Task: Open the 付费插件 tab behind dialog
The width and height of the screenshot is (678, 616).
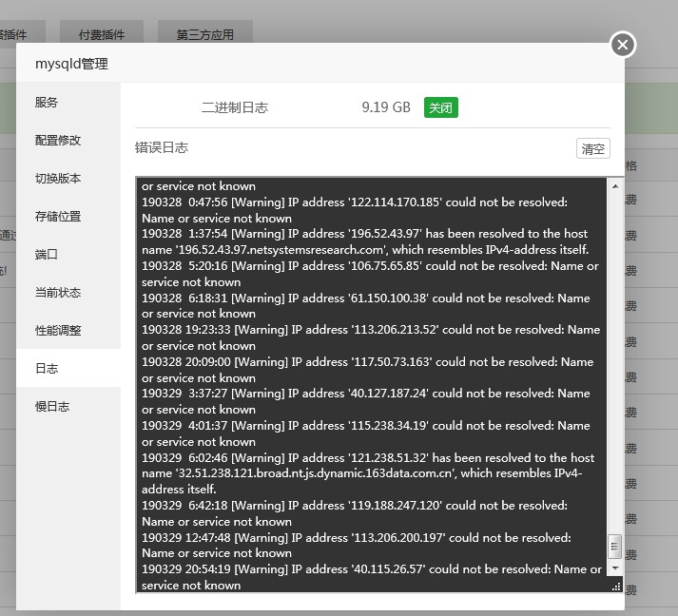Action: 102,35
